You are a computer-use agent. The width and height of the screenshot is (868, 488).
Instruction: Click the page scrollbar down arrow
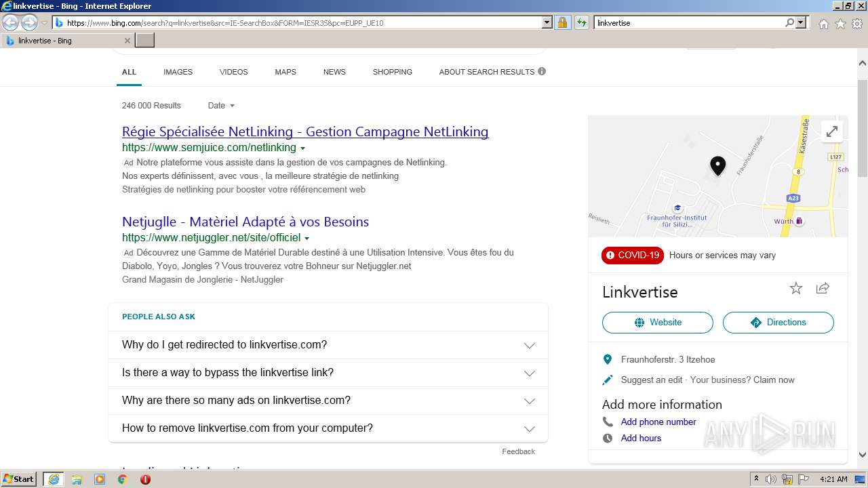[x=863, y=455]
